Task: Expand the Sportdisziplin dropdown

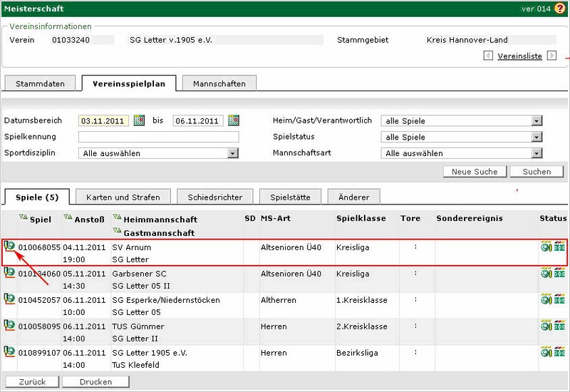Action: coord(232,153)
